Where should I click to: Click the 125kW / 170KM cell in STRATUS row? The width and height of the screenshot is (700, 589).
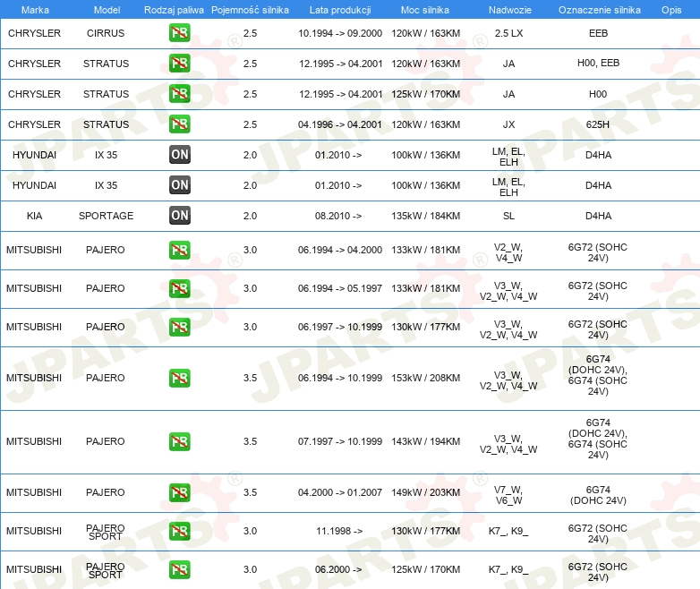(425, 94)
